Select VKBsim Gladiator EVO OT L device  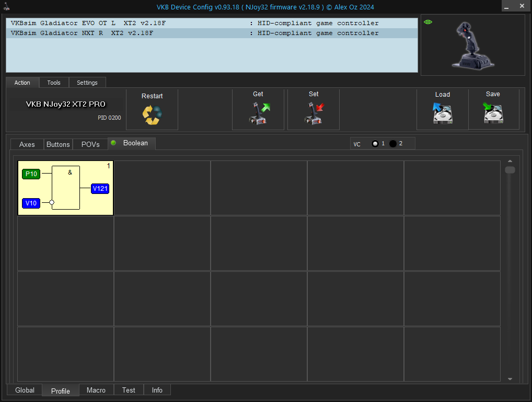point(212,23)
